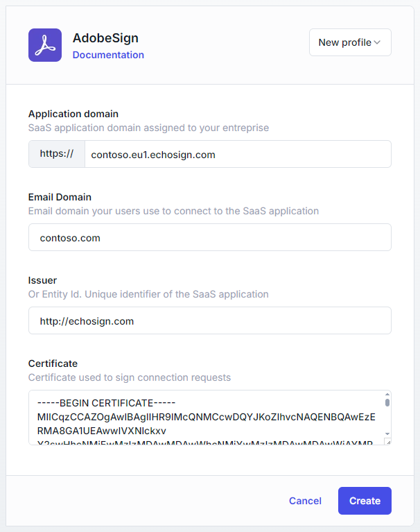Click the certificate scrollbar down arrow
Screen dimensions: 420x532
tap(387, 434)
